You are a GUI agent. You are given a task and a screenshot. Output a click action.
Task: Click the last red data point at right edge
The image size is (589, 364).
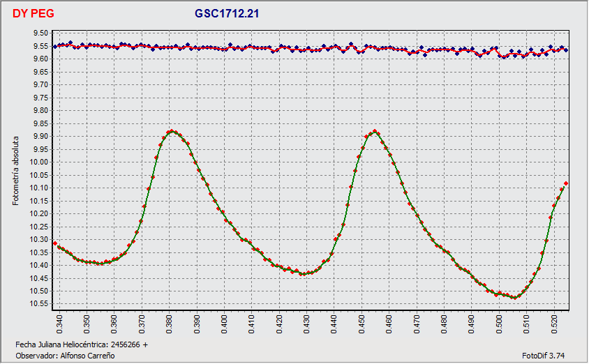566,183
